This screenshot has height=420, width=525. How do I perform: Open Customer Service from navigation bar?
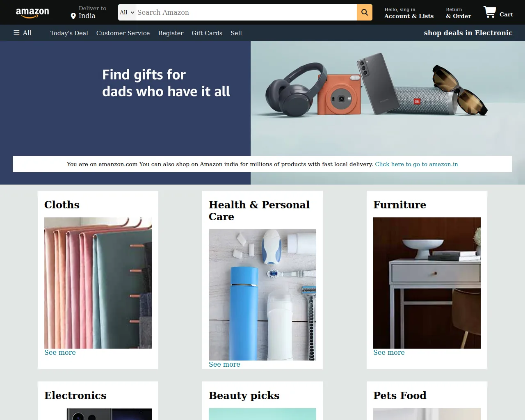click(x=123, y=33)
